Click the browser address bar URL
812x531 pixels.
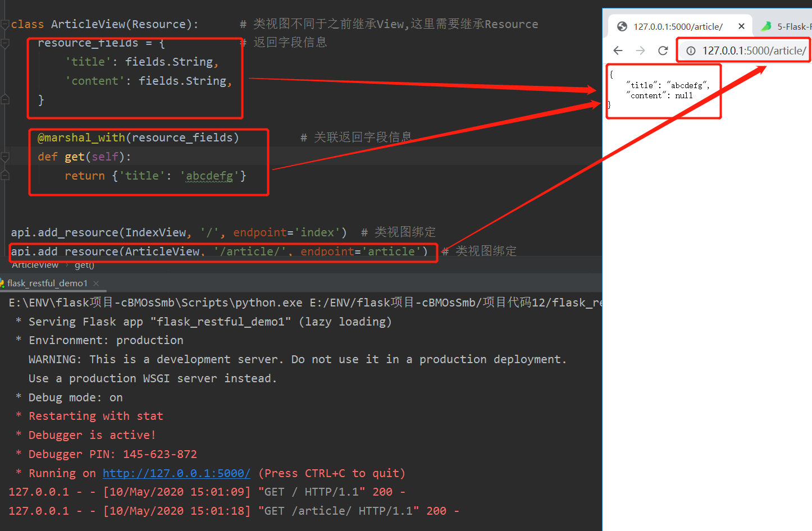(754, 51)
